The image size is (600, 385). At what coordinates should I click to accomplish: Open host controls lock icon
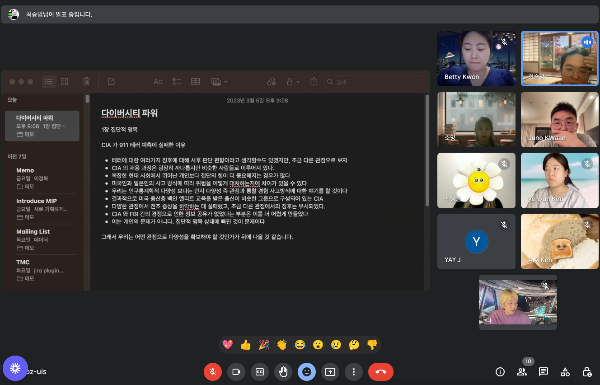(x=587, y=372)
